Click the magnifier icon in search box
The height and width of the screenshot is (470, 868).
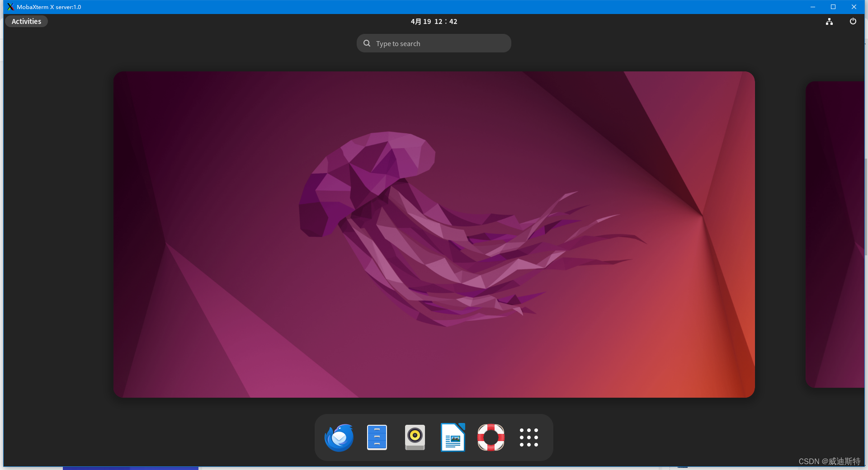(367, 43)
